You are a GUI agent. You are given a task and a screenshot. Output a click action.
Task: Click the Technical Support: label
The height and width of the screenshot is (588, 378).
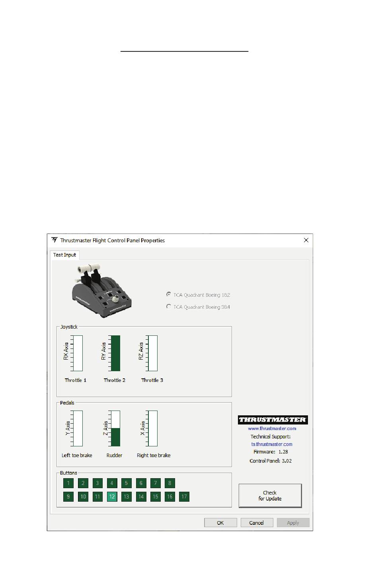coord(271,436)
